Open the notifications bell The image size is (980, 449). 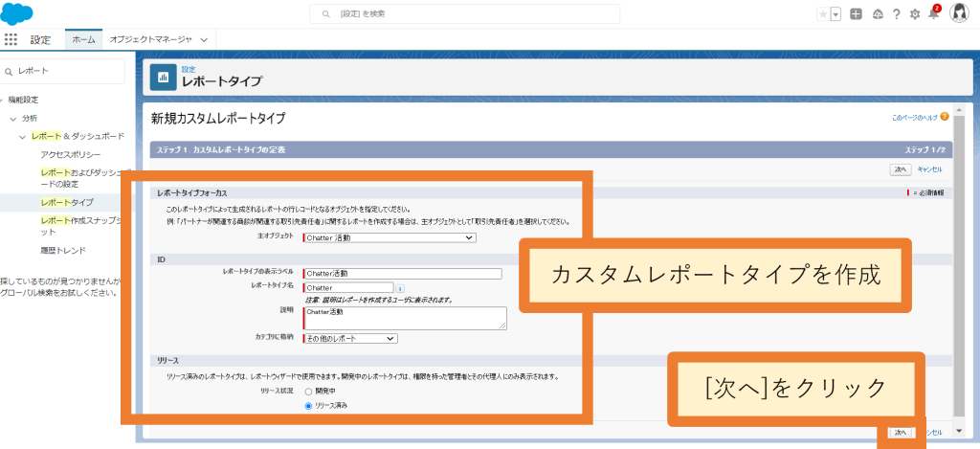coord(934,13)
